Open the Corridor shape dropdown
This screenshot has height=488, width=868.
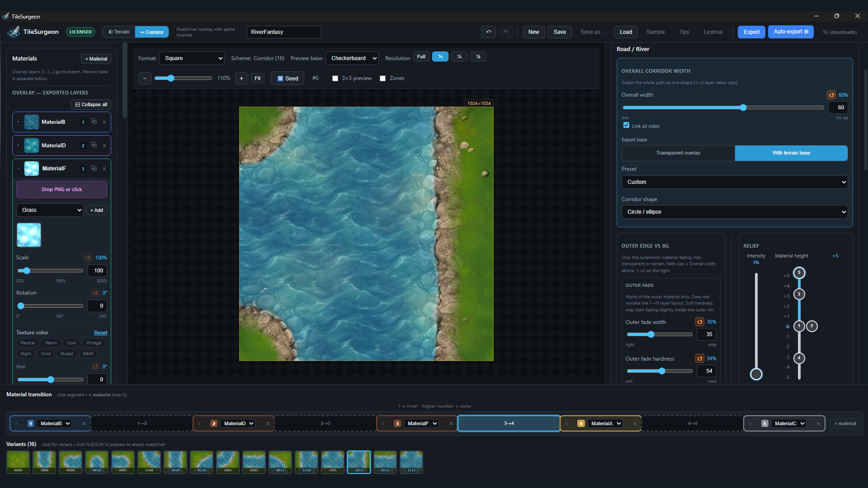pos(735,212)
